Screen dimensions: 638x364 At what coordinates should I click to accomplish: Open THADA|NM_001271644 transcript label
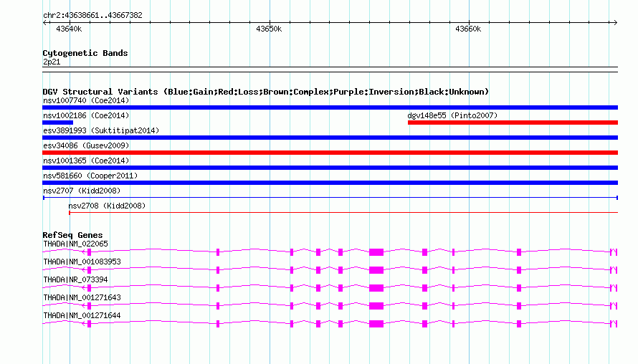[82, 315]
